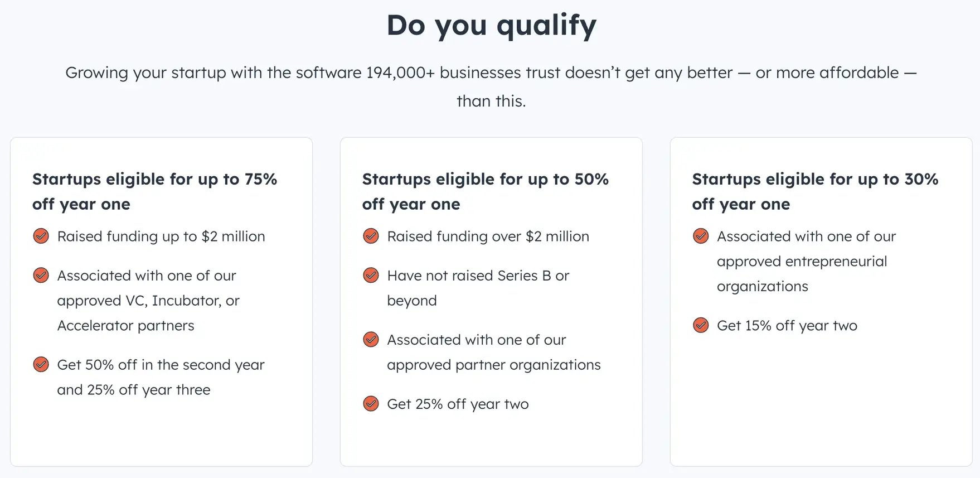Click checkmark next to approved entrepreneurial organizations item
The image size is (980, 478).
pyautogui.click(x=701, y=236)
